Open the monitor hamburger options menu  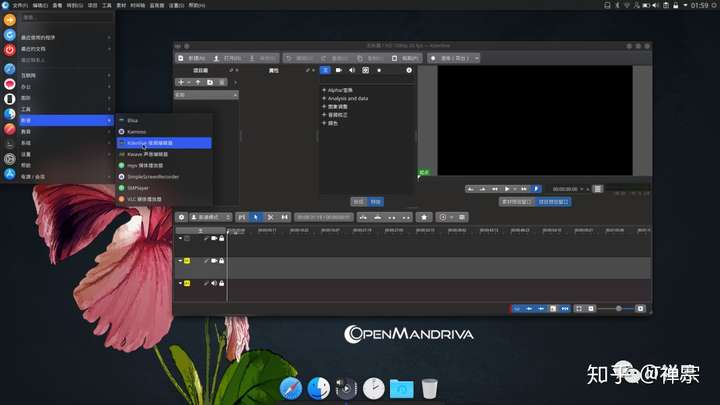point(597,189)
